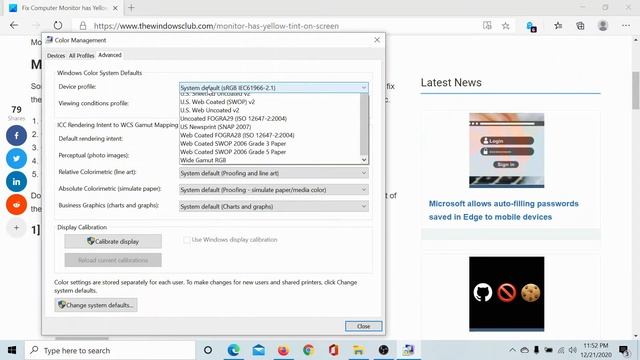Image resolution: width=640 pixels, height=360 pixels.
Task: Open Windows Start menu
Action: [x=12, y=350]
